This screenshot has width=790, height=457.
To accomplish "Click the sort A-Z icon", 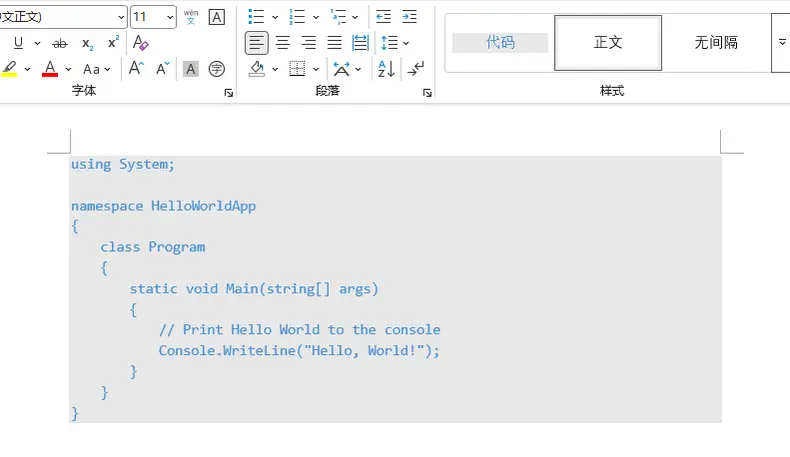I will [x=386, y=69].
